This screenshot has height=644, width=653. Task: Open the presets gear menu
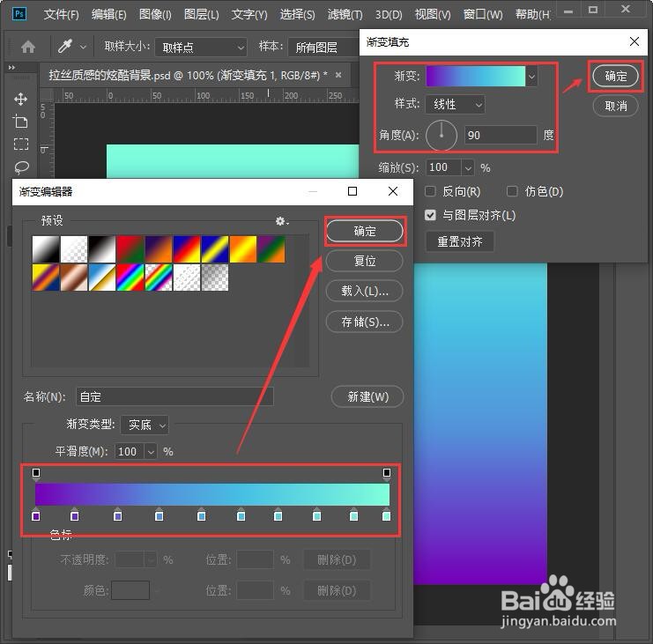point(281,221)
